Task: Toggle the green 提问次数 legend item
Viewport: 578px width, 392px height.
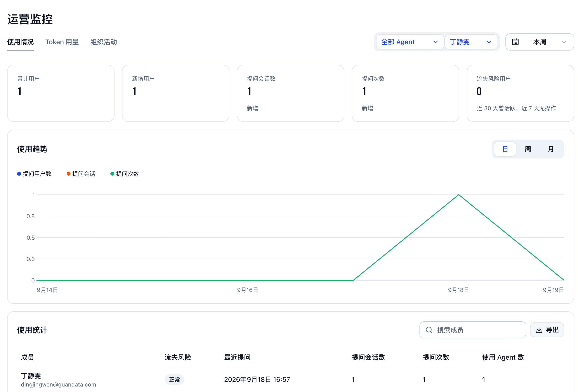Action: pos(125,174)
